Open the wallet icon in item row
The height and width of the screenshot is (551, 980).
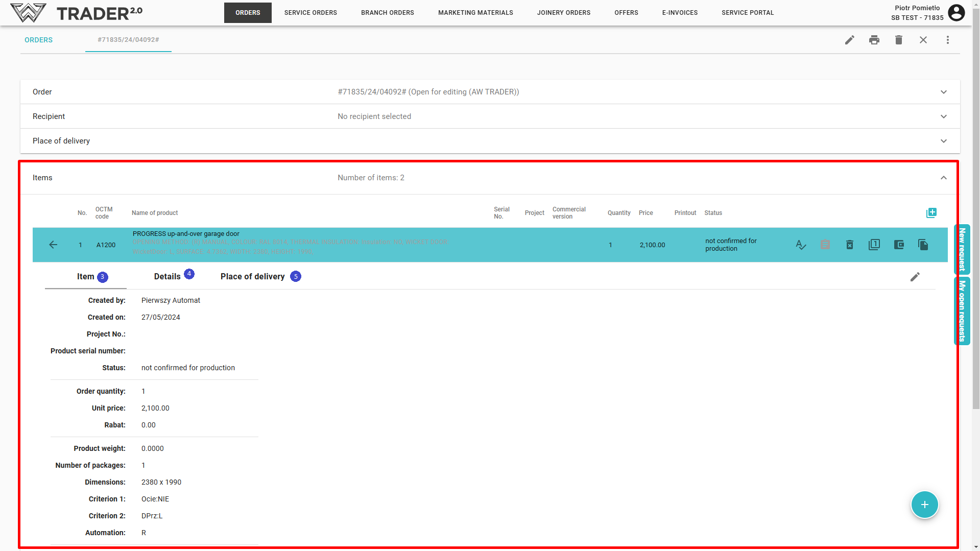pyautogui.click(x=899, y=245)
